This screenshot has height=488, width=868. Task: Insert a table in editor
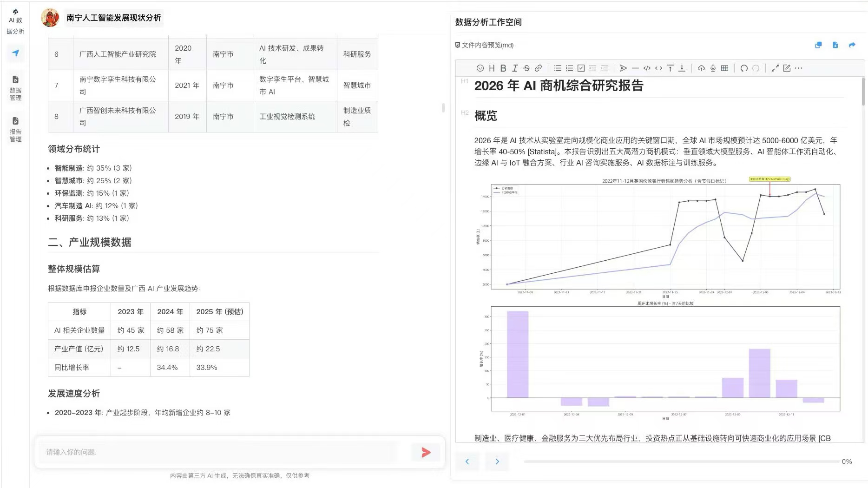(x=724, y=68)
